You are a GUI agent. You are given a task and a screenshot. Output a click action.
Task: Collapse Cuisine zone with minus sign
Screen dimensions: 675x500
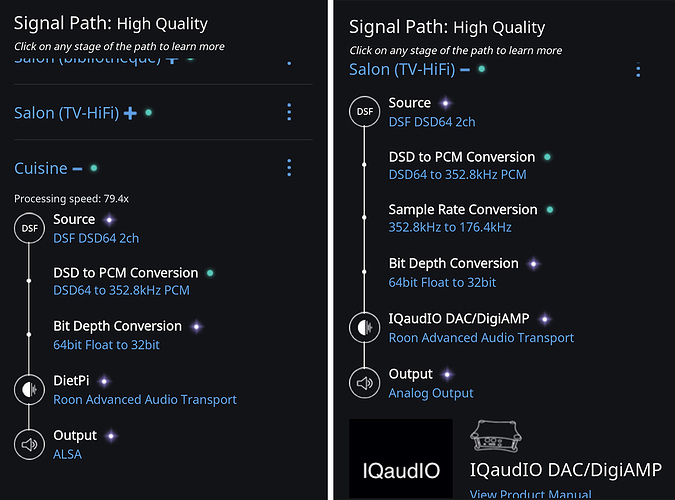77,169
